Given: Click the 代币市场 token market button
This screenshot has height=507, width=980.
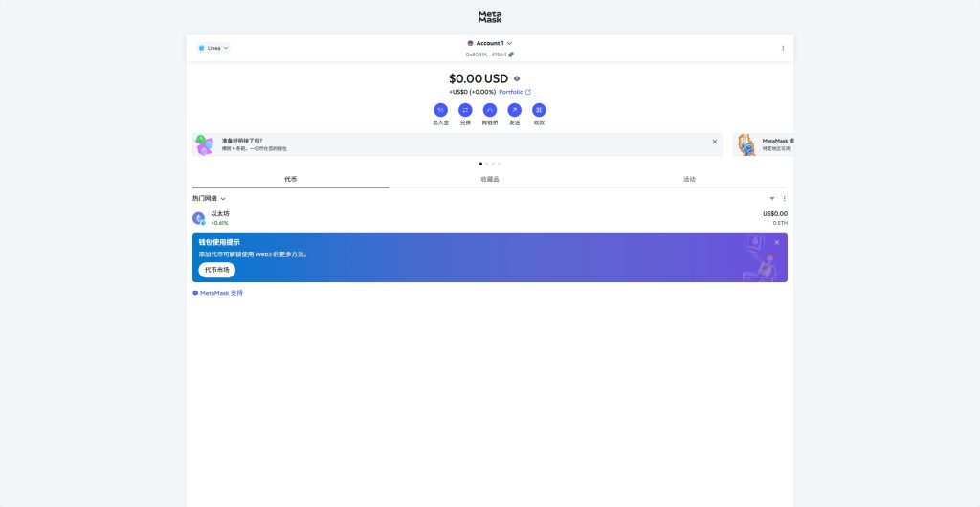Looking at the screenshot, I should tap(217, 270).
